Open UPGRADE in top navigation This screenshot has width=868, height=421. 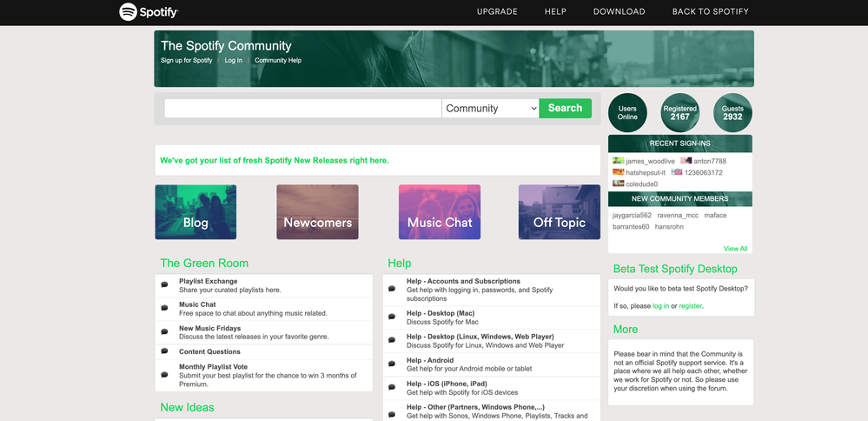(x=497, y=11)
